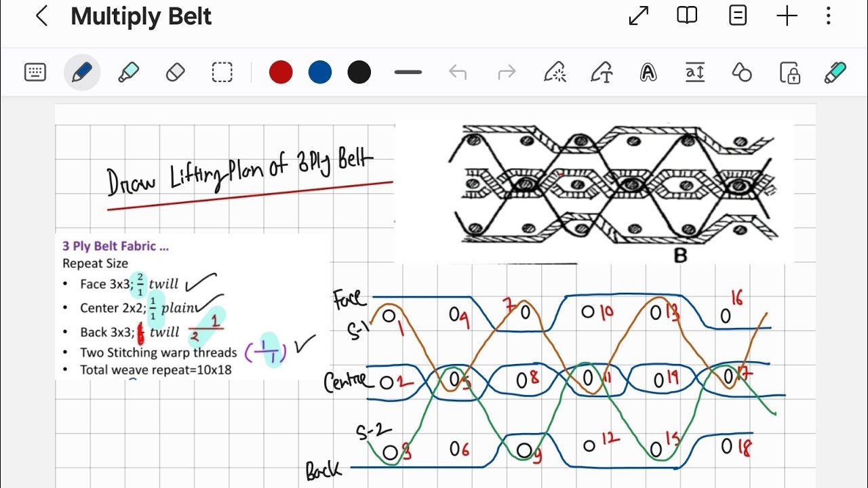Click the Center 2x2 plain line
Viewport: 868px width, 488px height.
pos(139,307)
